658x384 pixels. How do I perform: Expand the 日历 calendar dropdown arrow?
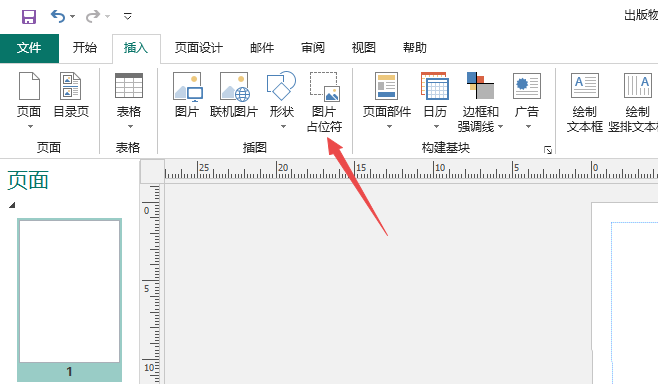point(436,126)
